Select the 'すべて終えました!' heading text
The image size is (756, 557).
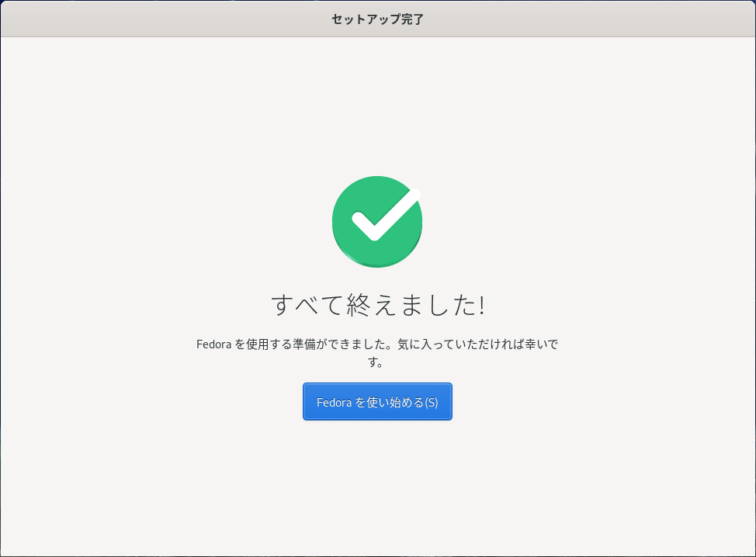click(x=378, y=305)
